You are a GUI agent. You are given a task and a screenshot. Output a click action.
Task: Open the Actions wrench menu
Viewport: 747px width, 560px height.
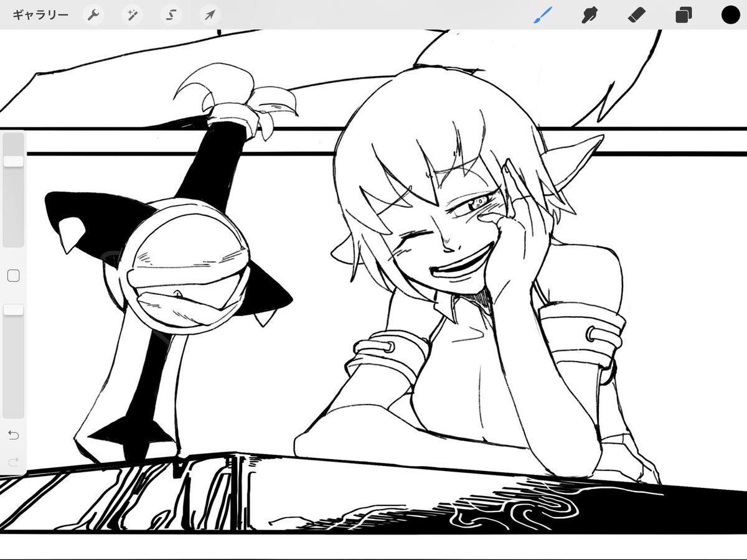(x=93, y=15)
